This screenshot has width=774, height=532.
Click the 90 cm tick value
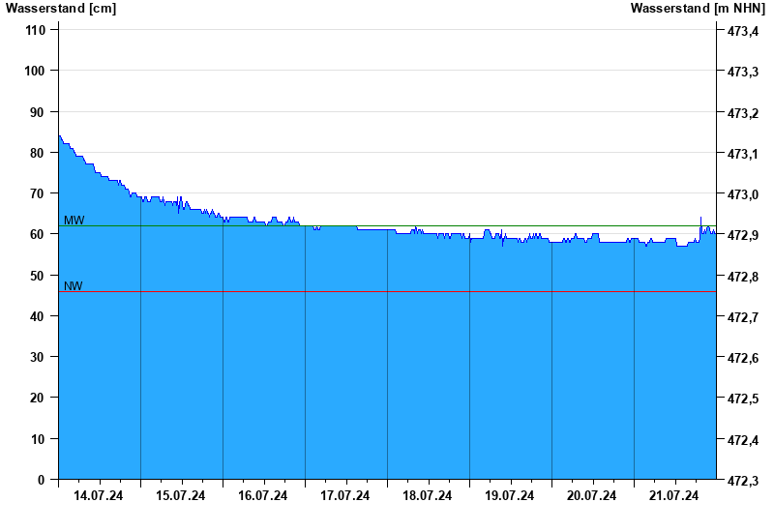[38, 112]
